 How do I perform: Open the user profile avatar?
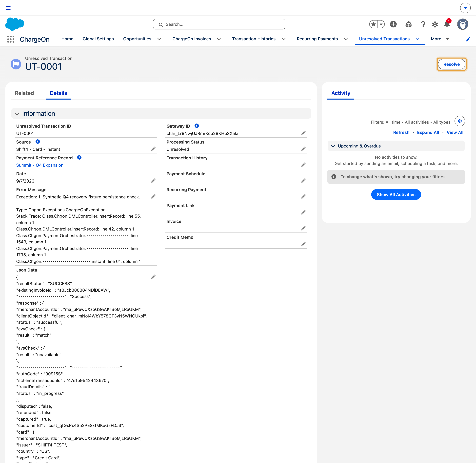tap(463, 24)
